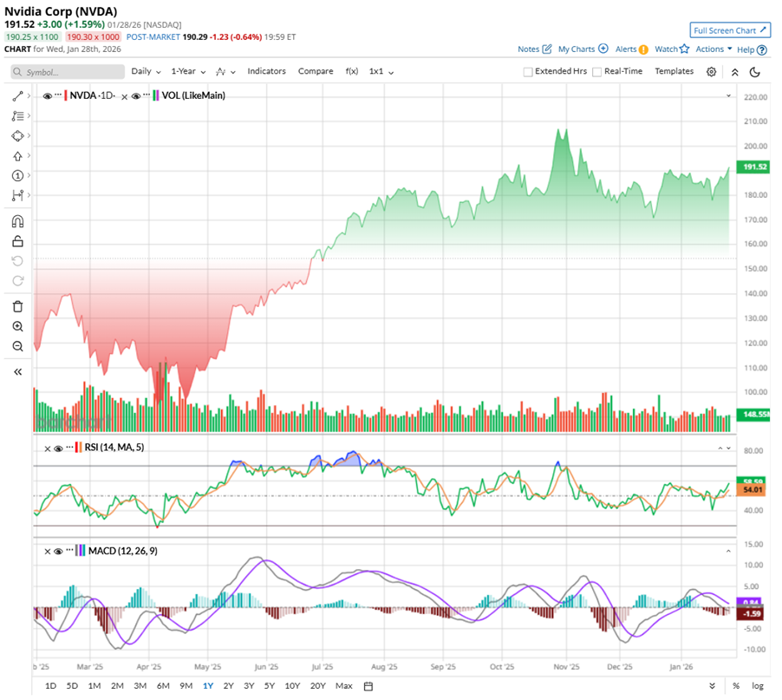
Task: Click the lock drawings padlock icon
Action: pos(17,241)
